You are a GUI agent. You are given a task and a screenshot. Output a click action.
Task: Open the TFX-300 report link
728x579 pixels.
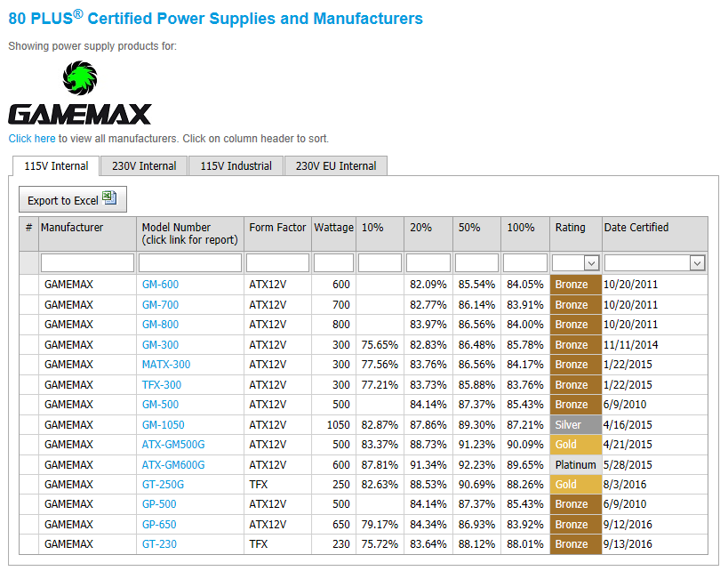(162, 385)
